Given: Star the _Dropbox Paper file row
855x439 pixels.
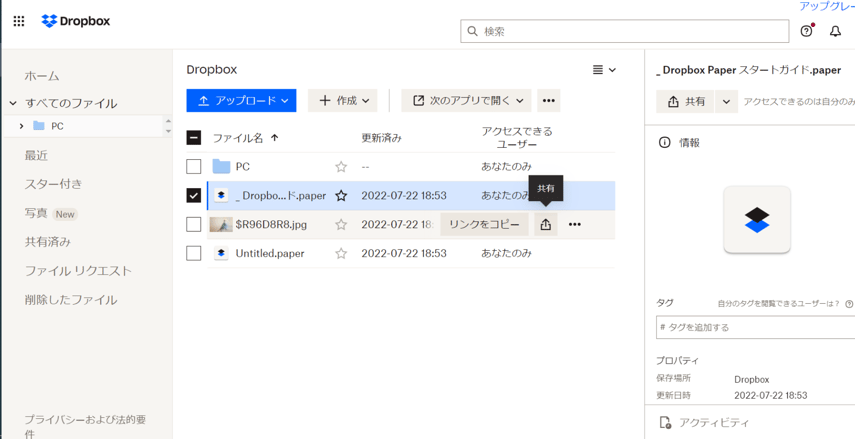Looking at the screenshot, I should pos(341,195).
